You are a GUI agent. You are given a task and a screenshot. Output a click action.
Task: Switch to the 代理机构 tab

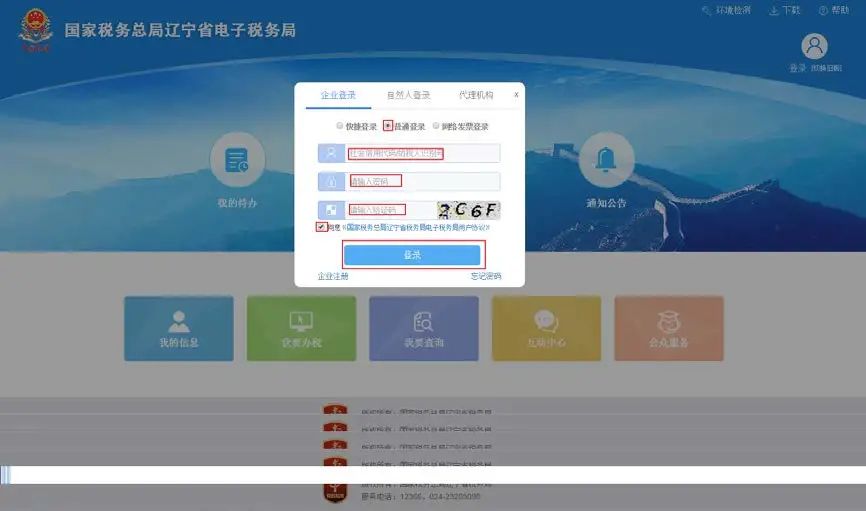pos(476,95)
